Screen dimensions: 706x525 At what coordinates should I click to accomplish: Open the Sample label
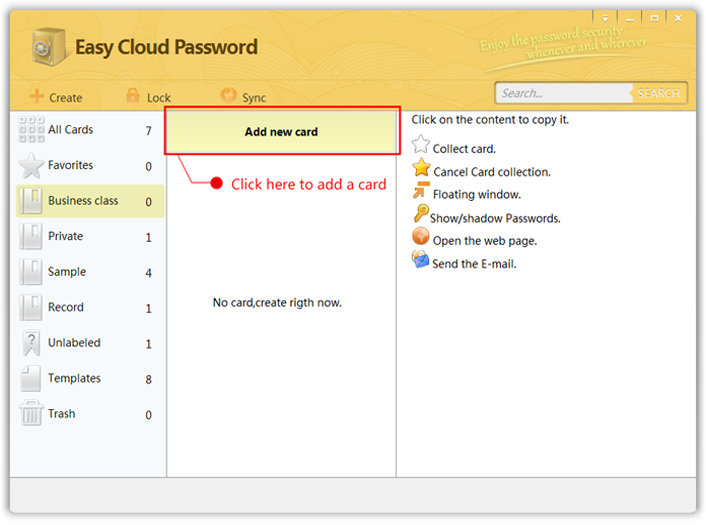coord(88,272)
